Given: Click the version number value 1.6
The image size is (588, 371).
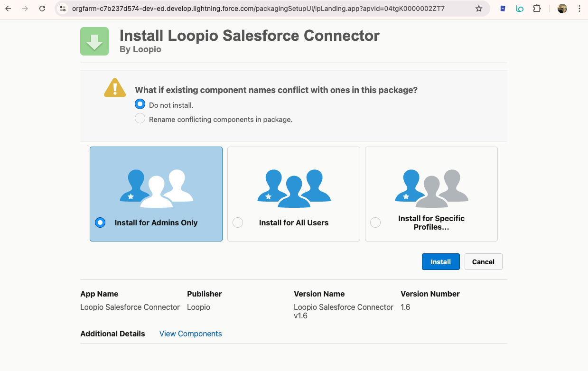Looking at the screenshot, I should point(405,307).
